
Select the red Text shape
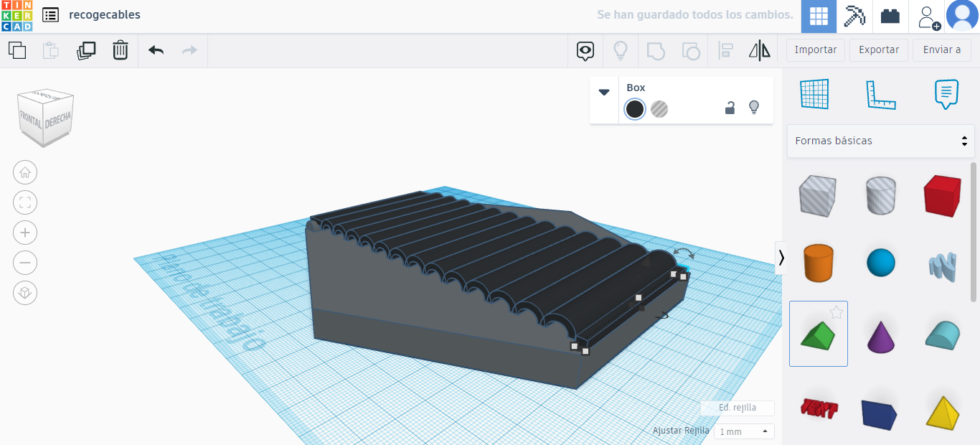[x=819, y=408]
